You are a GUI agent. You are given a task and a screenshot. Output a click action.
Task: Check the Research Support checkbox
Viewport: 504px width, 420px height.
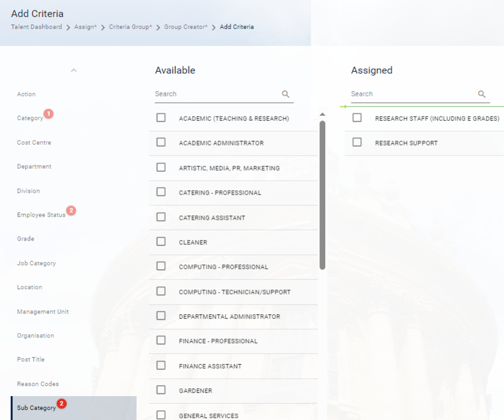coord(357,143)
